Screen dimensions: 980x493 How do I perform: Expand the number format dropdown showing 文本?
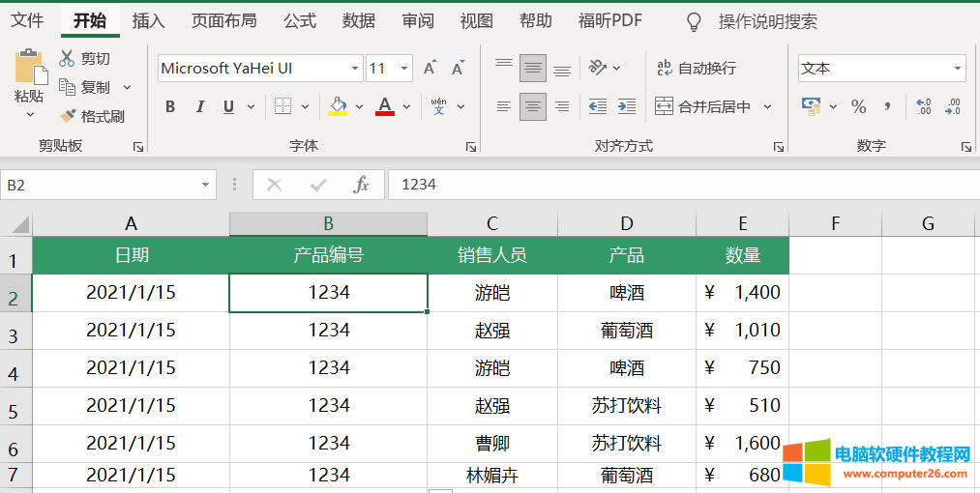click(x=958, y=69)
